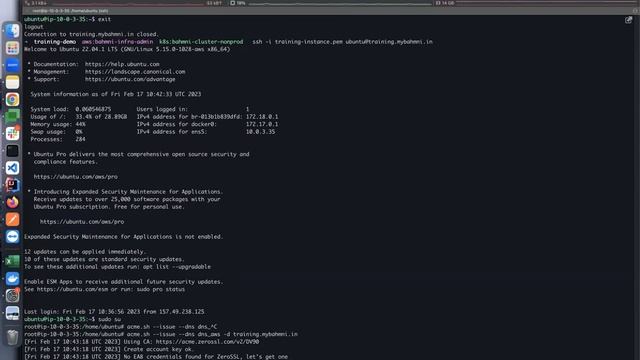This screenshot has width=640, height=360.
Task: Click 'Connection to training.mybahmni.in closed.' line
Action: click(91, 34)
